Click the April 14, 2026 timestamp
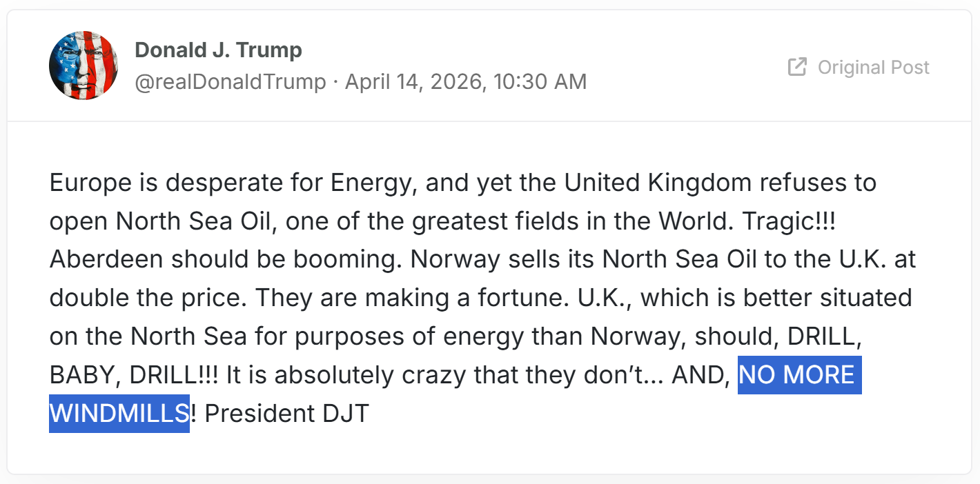 pyautogui.click(x=466, y=81)
